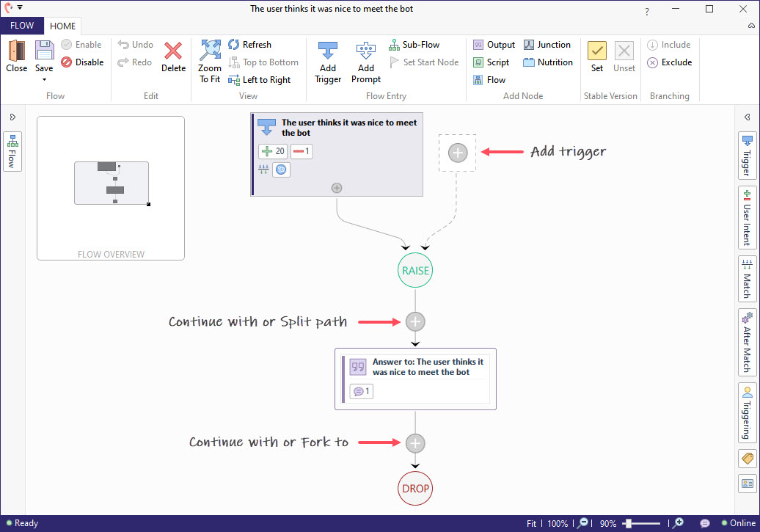Switch to the HOME ribbon tab
Viewport: 760px width, 532px height.
point(62,26)
